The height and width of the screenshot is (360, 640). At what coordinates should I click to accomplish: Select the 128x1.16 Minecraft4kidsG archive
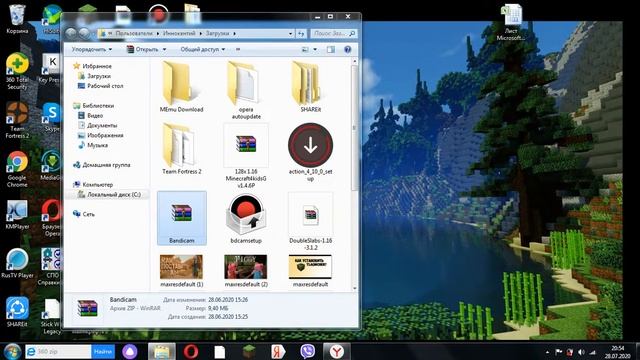coord(246,155)
